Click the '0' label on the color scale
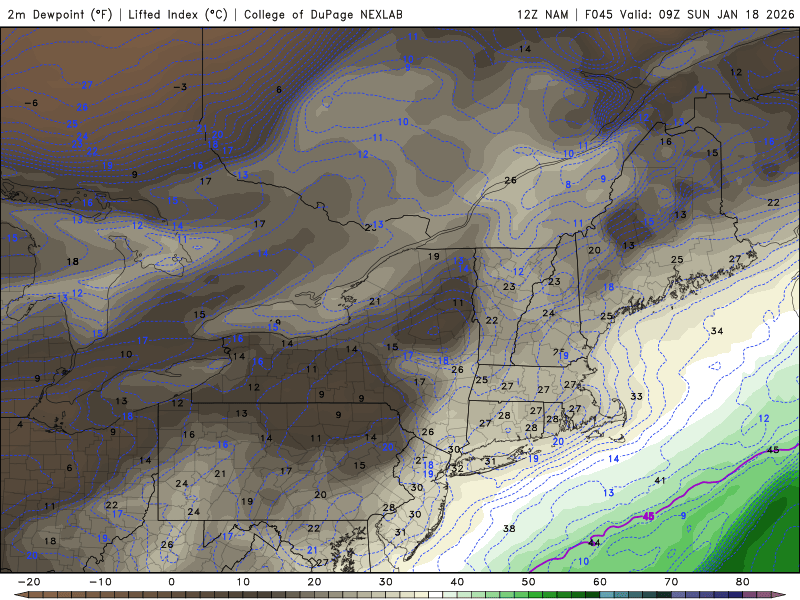 pyautogui.click(x=171, y=582)
